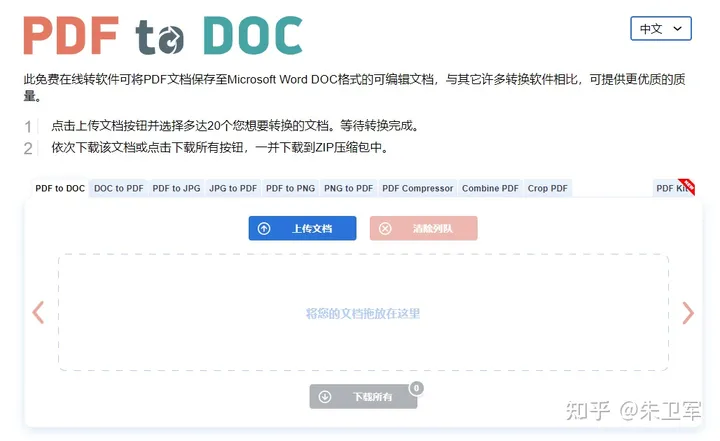Click the description paragraph mentioning Microsoft Word
Viewport: 720px width, 441px height.
tap(354, 88)
